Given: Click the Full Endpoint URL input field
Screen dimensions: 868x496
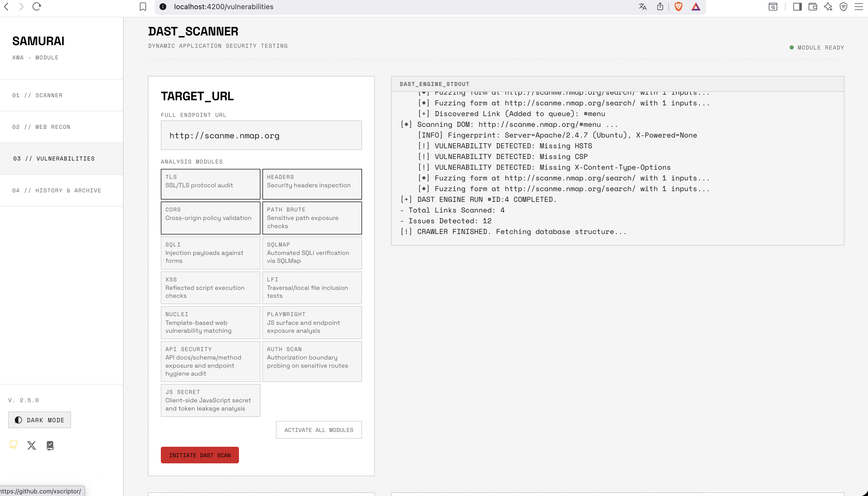Looking at the screenshot, I should [261, 135].
